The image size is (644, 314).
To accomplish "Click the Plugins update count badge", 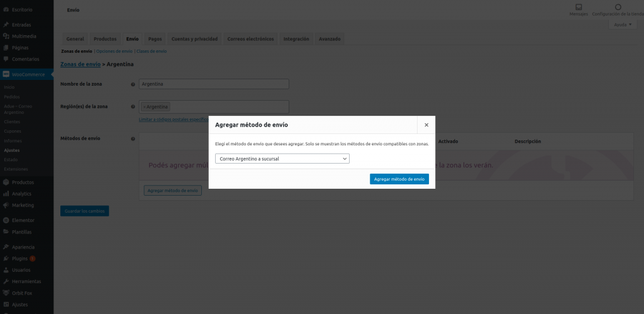I will coord(33,259).
